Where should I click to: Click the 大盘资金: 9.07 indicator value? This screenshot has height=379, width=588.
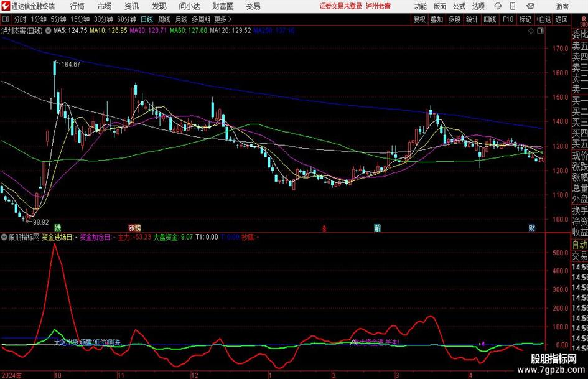coord(173,237)
